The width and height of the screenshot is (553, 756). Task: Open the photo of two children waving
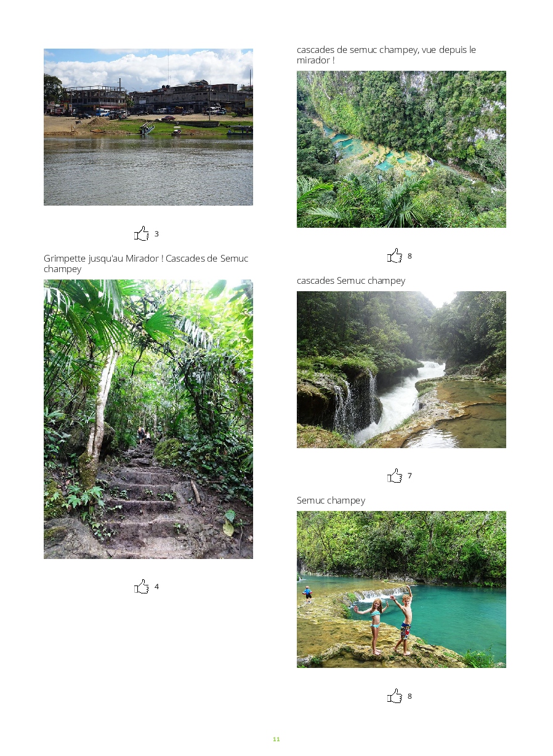pyautogui.click(x=402, y=589)
